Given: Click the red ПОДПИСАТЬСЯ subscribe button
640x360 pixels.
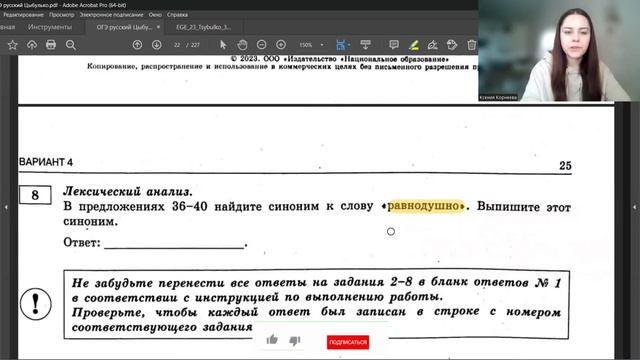Looking at the screenshot, I should coord(348,342).
